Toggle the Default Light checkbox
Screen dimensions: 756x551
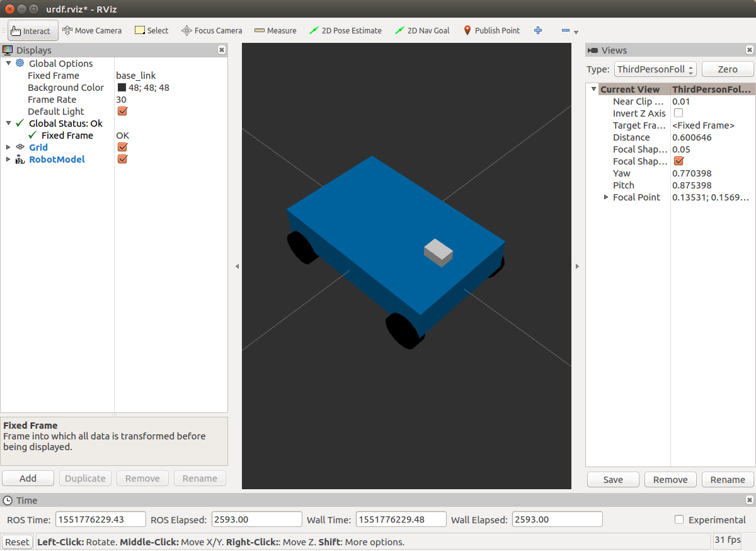[x=123, y=111]
